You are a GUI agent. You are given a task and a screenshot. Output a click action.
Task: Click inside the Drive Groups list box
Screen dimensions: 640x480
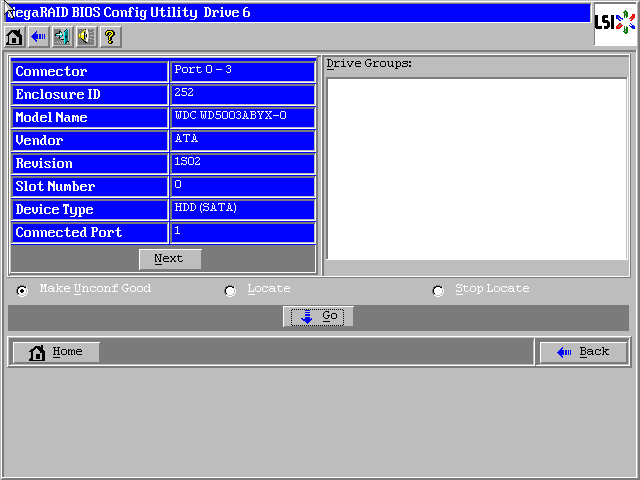click(x=477, y=169)
